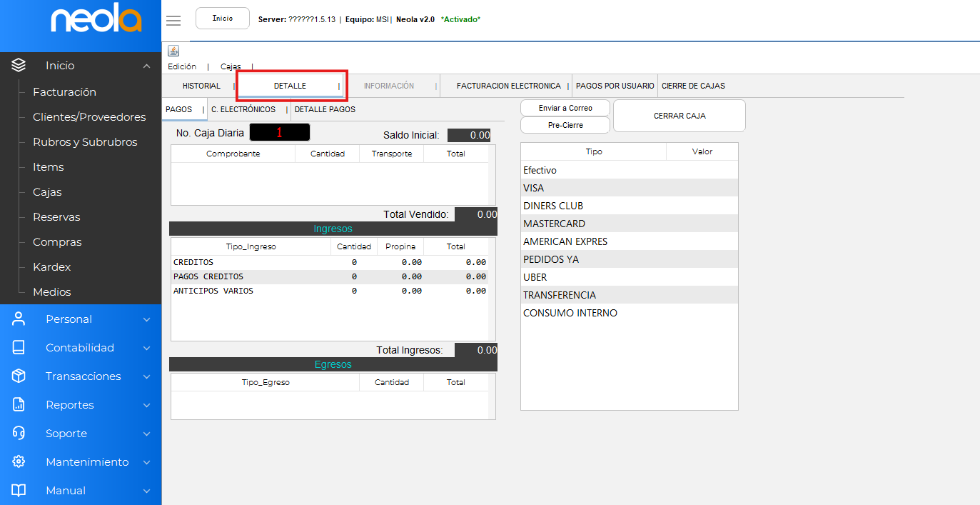980x505 pixels.
Task: Click the Java icon above Edición
Action: click(173, 51)
